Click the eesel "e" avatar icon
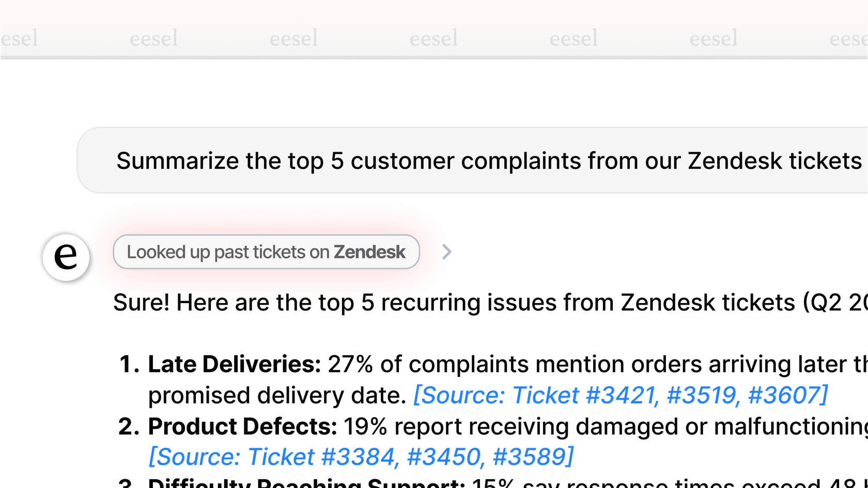This screenshot has width=868, height=488. click(66, 257)
